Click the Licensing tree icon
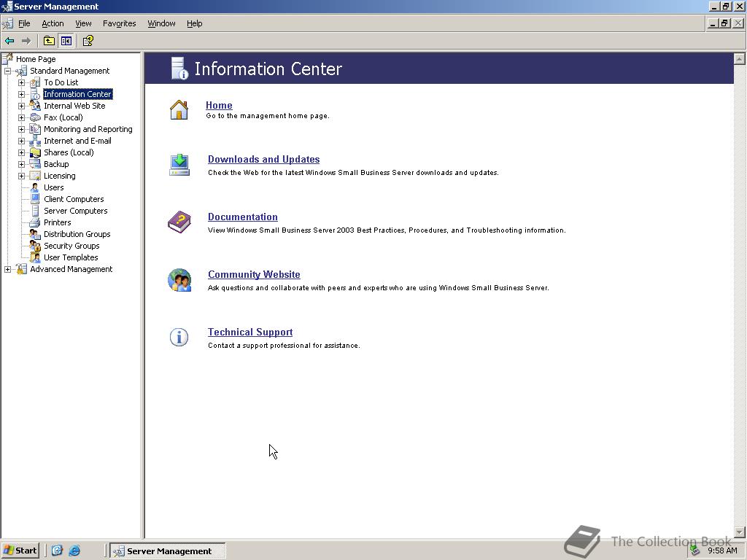 35,176
